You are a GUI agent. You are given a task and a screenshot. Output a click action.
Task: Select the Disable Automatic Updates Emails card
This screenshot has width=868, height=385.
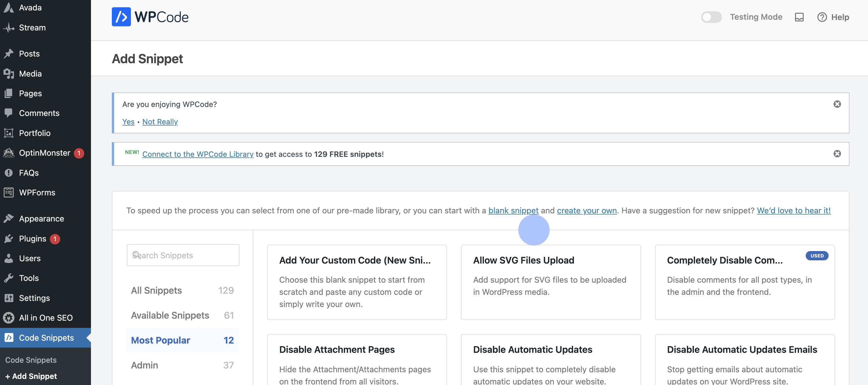[745, 359]
